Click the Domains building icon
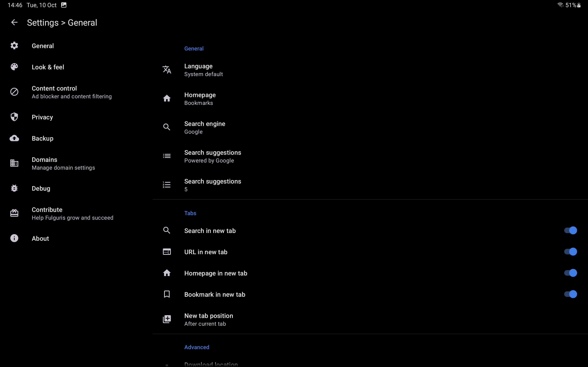 coord(14,163)
